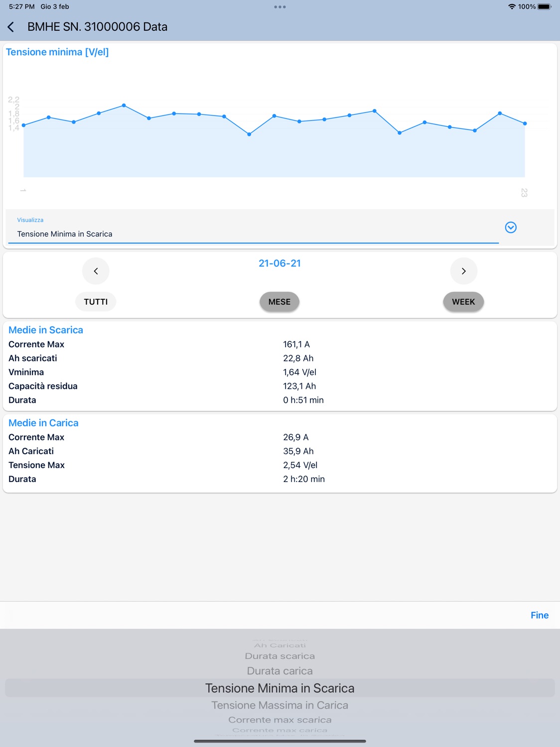Tap the 123,1 Ah value
This screenshot has width=560, height=747.
coord(299,386)
